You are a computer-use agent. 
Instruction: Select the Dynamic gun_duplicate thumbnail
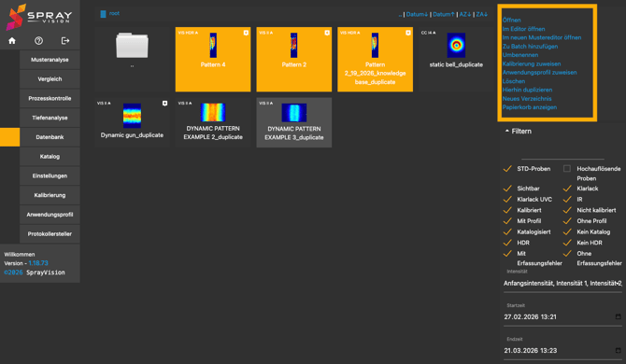click(x=132, y=116)
